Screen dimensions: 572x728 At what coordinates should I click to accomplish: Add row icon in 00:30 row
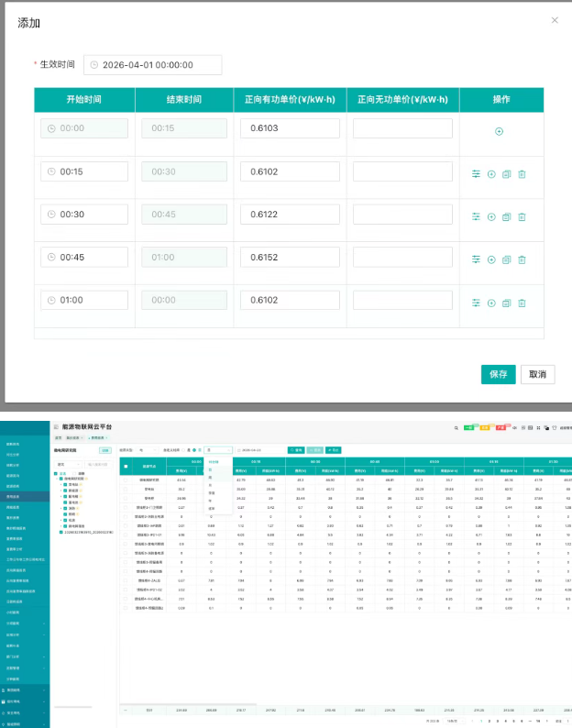[491, 216]
